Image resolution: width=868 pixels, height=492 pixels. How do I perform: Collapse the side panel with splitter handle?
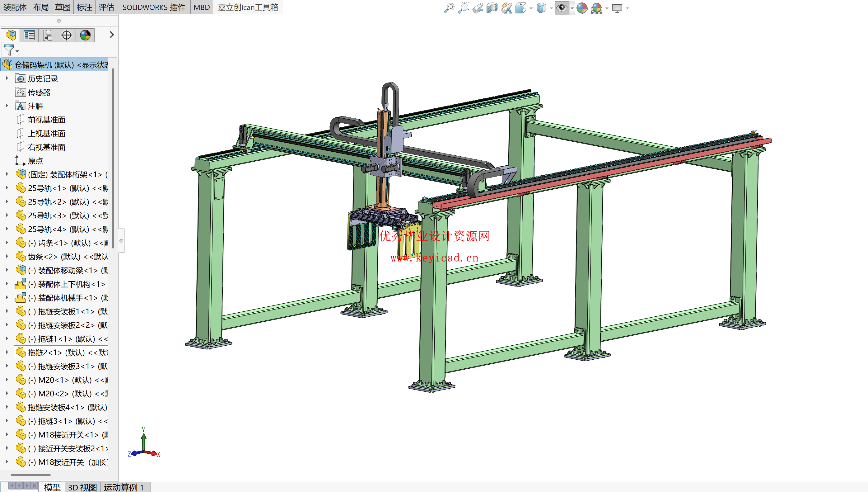(x=121, y=241)
